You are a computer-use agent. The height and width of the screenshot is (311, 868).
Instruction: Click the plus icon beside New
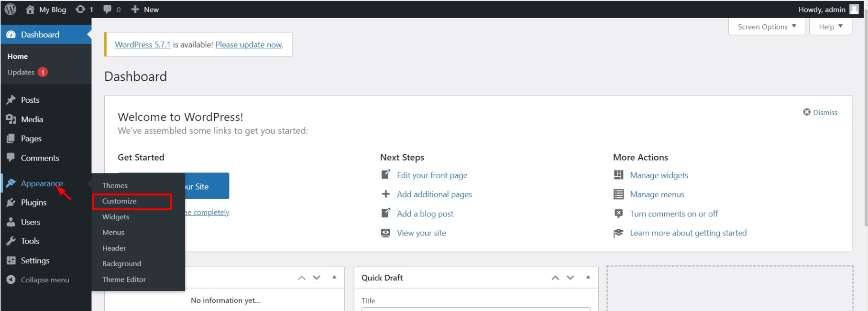[x=135, y=9]
